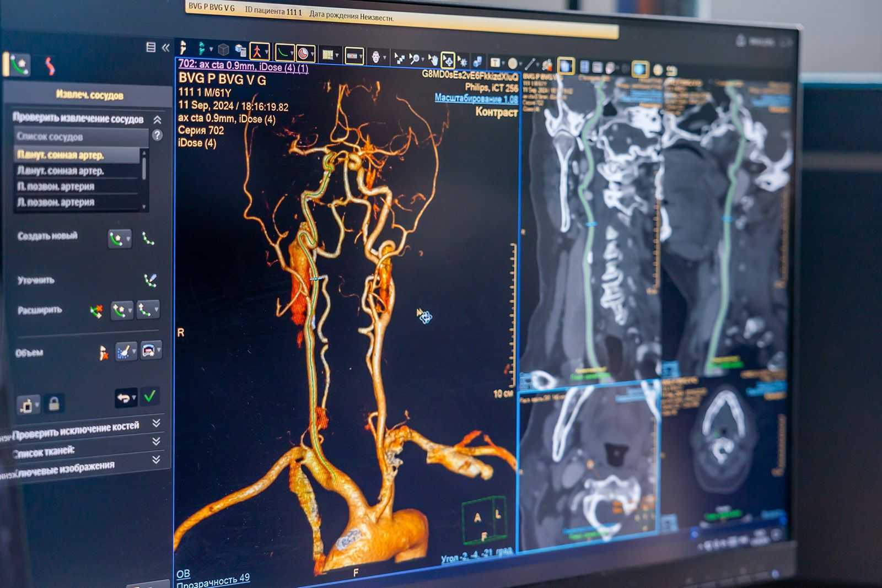The width and height of the screenshot is (882, 588).
Task: Click the 3D cube icon in toolbar
Action: tap(223, 50)
